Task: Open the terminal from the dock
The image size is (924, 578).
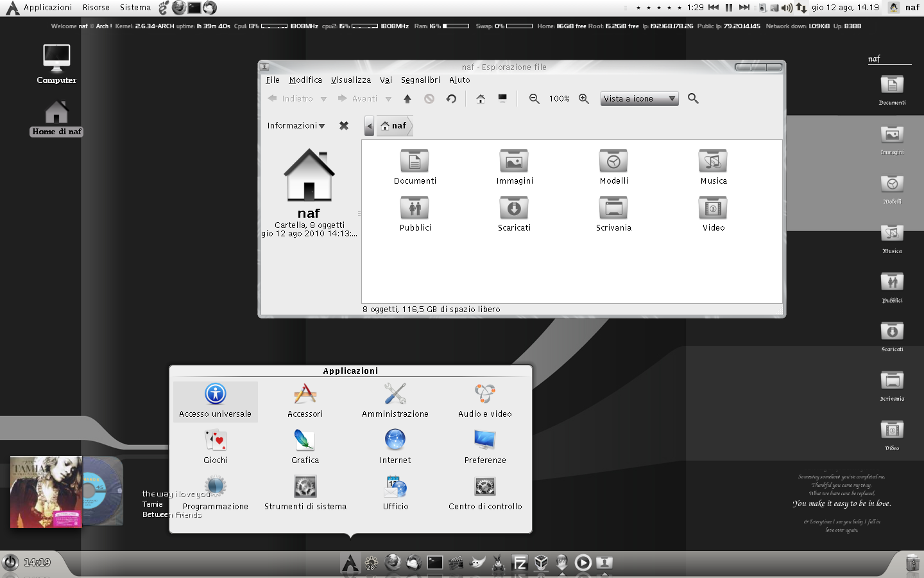Action: (435, 563)
